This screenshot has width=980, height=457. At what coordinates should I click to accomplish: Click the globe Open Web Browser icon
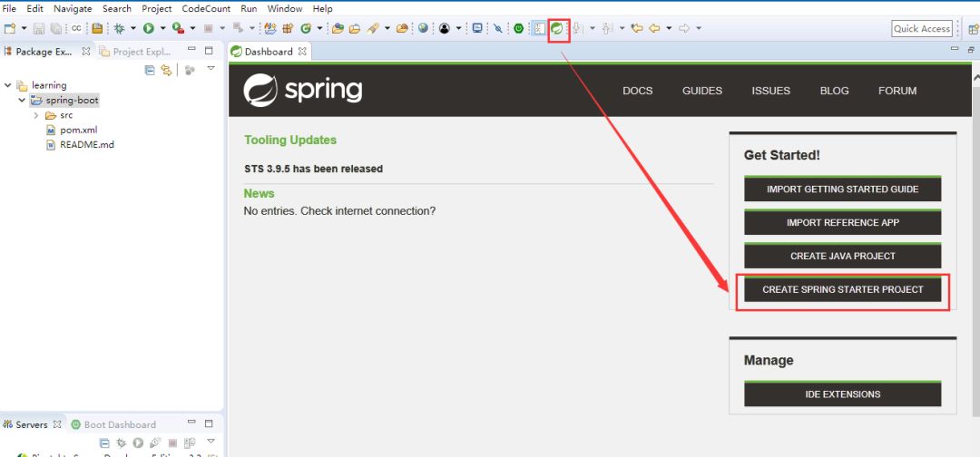click(x=423, y=29)
